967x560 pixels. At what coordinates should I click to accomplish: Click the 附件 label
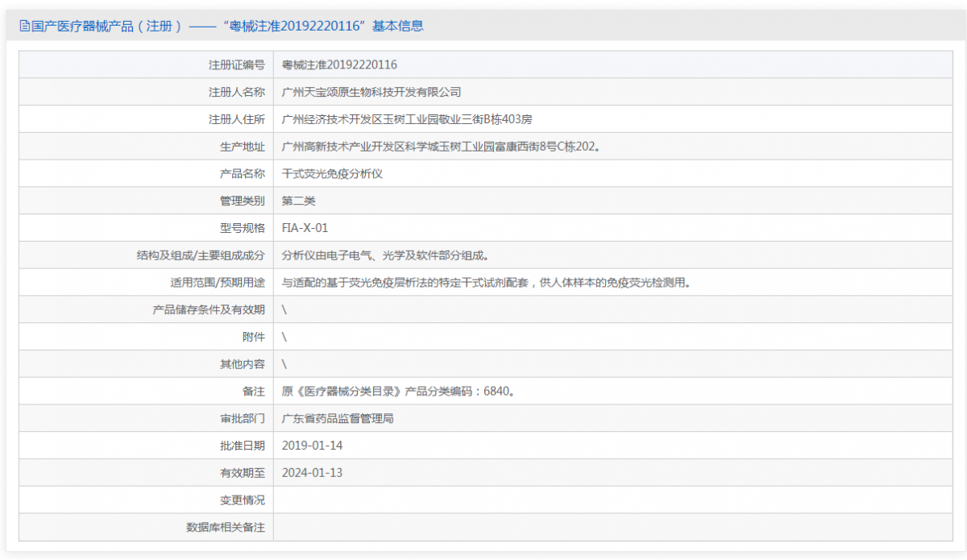[x=254, y=337]
